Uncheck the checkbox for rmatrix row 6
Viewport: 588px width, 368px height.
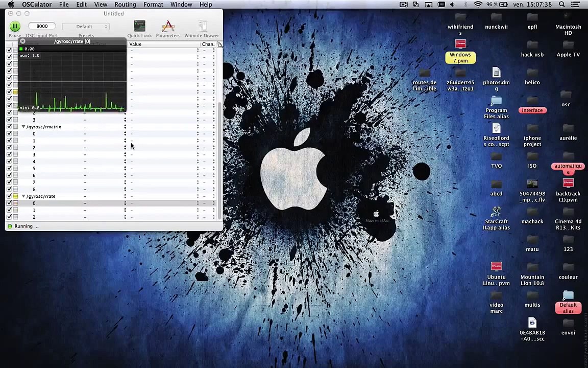tap(9, 175)
